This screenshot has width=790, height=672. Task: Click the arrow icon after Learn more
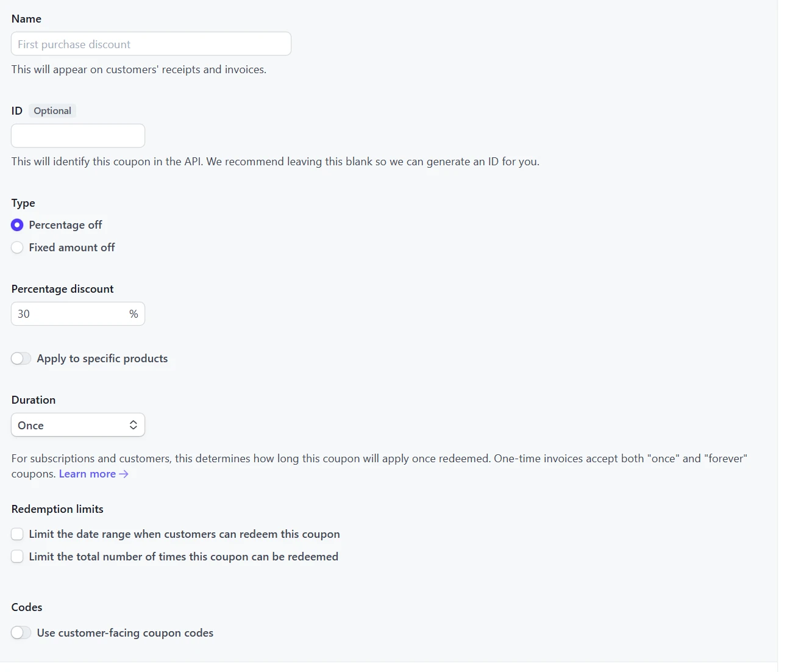[124, 474]
